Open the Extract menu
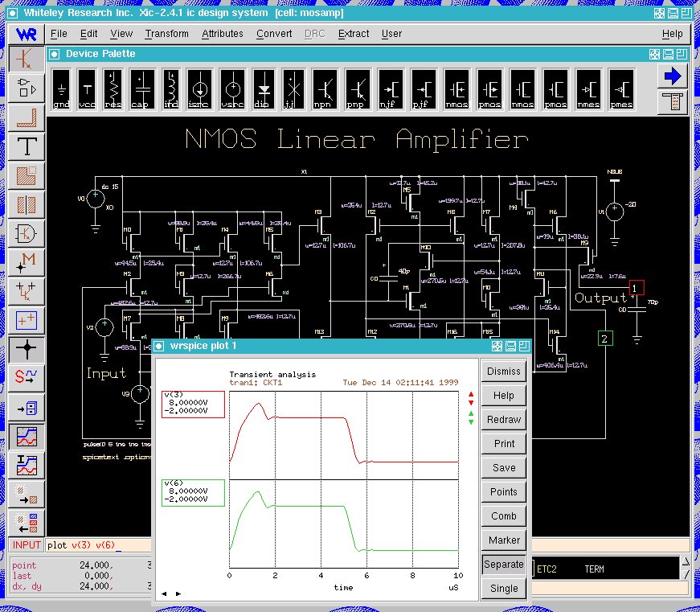700x612 pixels. (354, 34)
